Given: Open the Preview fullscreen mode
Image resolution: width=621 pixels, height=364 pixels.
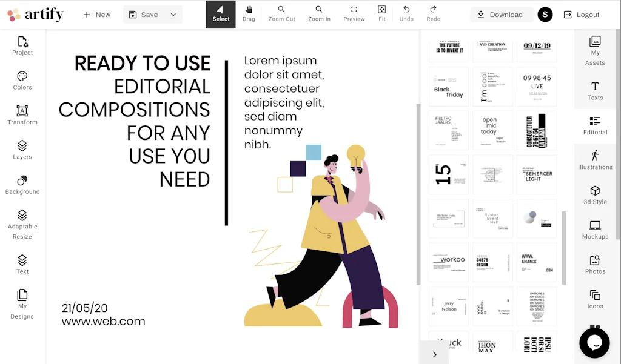Looking at the screenshot, I should pyautogui.click(x=354, y=13).
